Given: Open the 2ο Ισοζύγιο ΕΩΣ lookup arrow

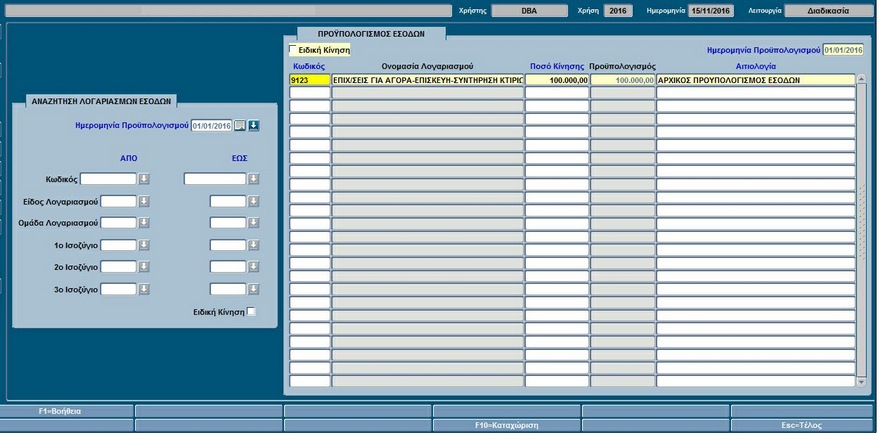Looking at the screenshot, I should [254, 267].
